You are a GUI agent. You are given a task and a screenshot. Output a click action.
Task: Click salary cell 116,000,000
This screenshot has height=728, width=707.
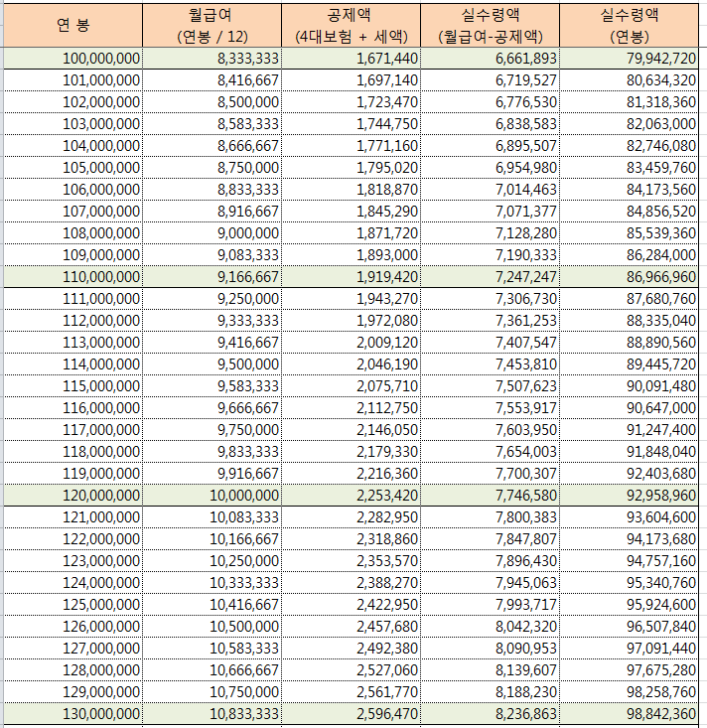point(72,407)
